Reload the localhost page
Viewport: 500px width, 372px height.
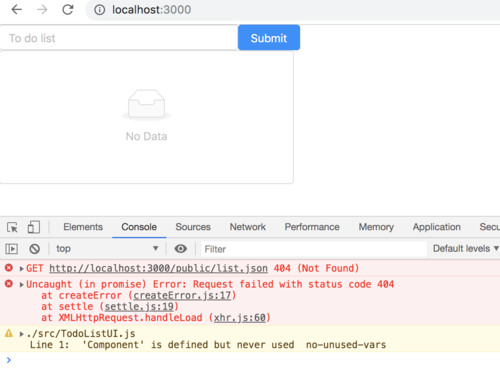tap(68, 10)
